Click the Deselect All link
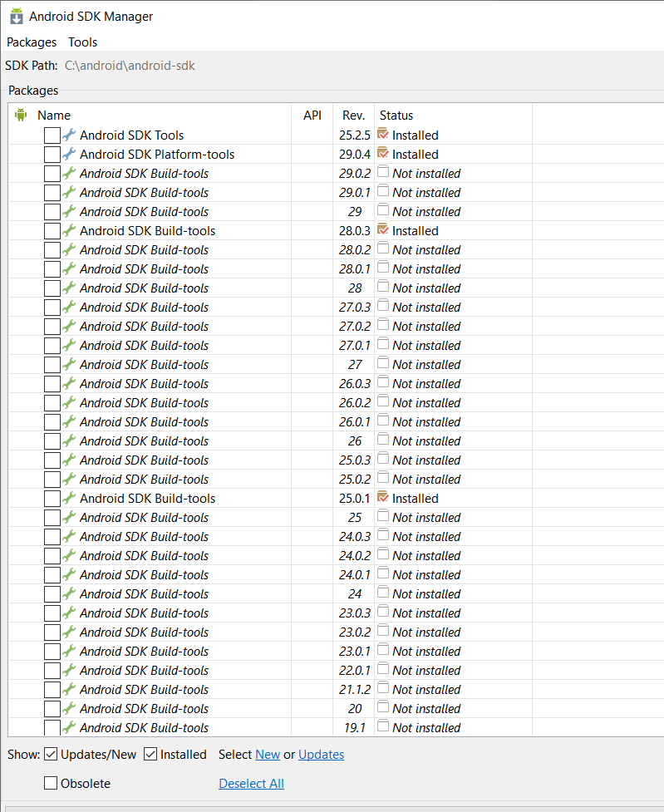Viewport: 664px width, 812px height. coord(251,784)
